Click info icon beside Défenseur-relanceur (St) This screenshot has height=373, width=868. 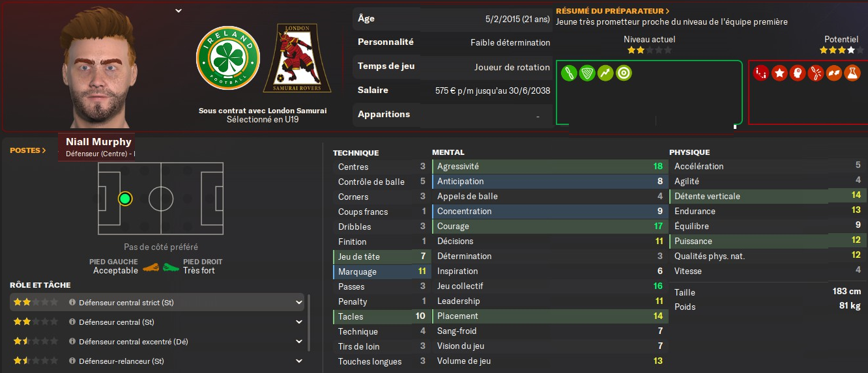coord(72,361)
